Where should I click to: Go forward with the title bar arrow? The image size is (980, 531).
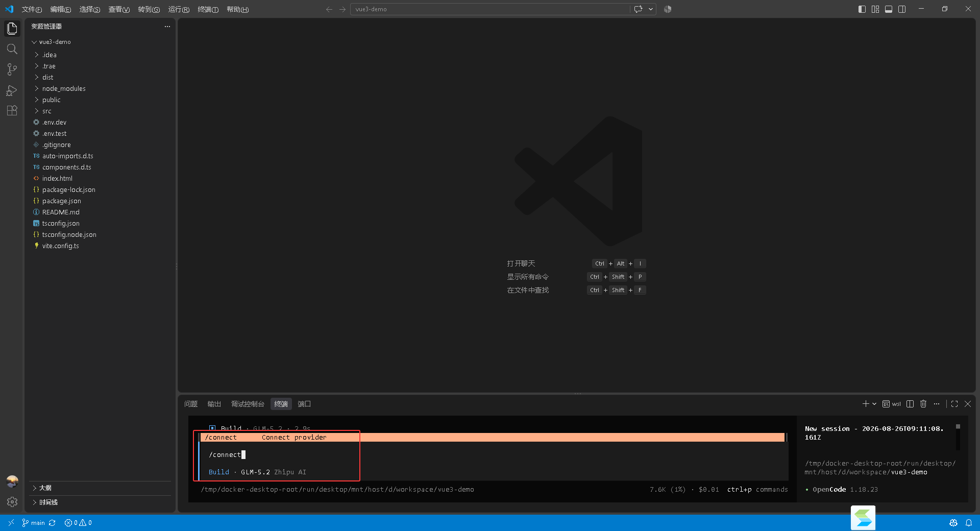[x=342, y=9]
